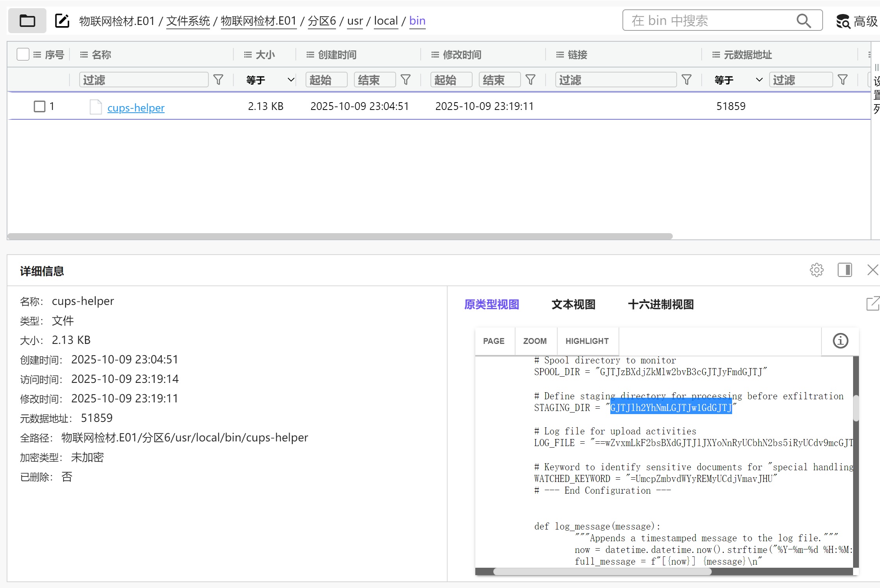Open the viewer info icon
This screenshot has height=588, width=880.
click(840, 341)
